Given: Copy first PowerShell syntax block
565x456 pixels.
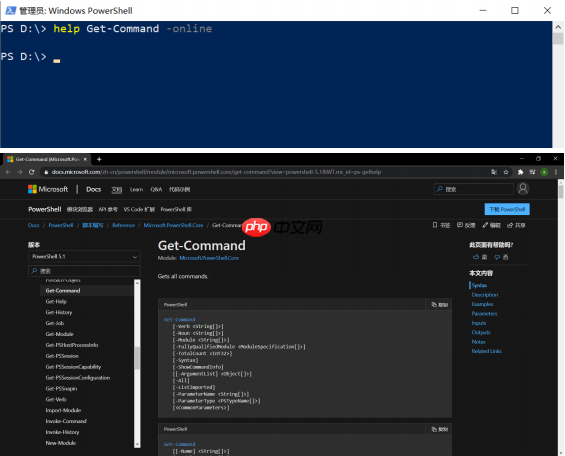Looking at the screenshot, I should pos(440,305).
